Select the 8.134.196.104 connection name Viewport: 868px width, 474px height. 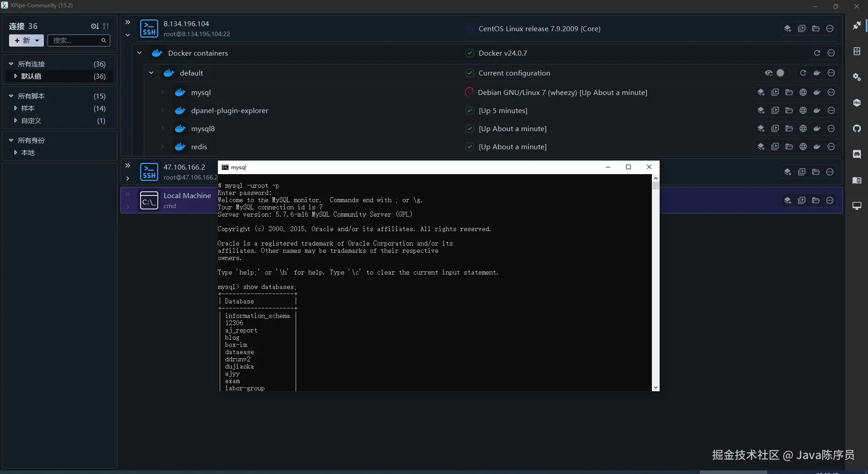[x=186, y=24]
